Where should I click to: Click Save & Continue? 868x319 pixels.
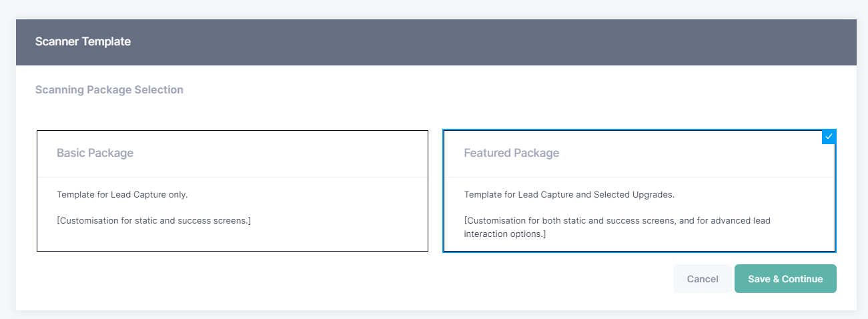(x=785, y=279)
